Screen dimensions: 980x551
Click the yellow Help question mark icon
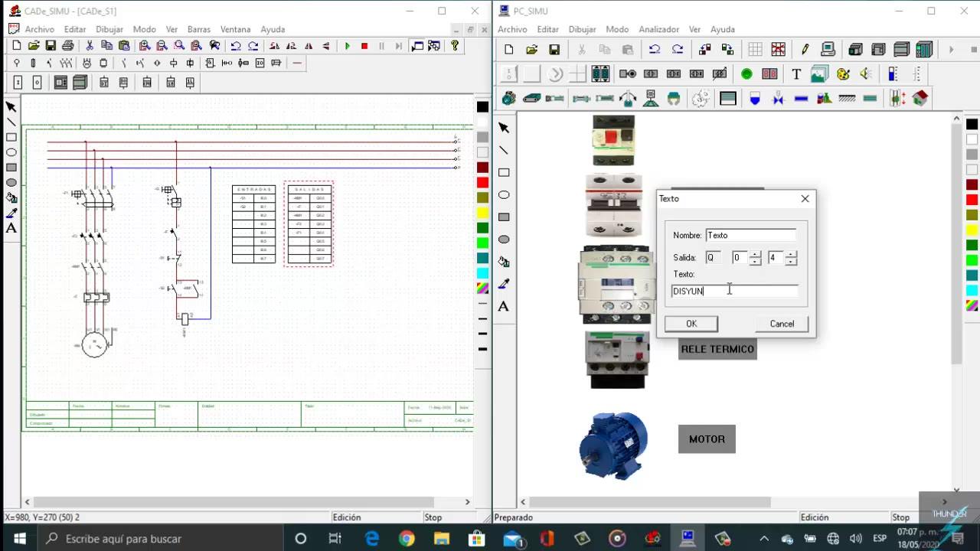pos(455,46)
